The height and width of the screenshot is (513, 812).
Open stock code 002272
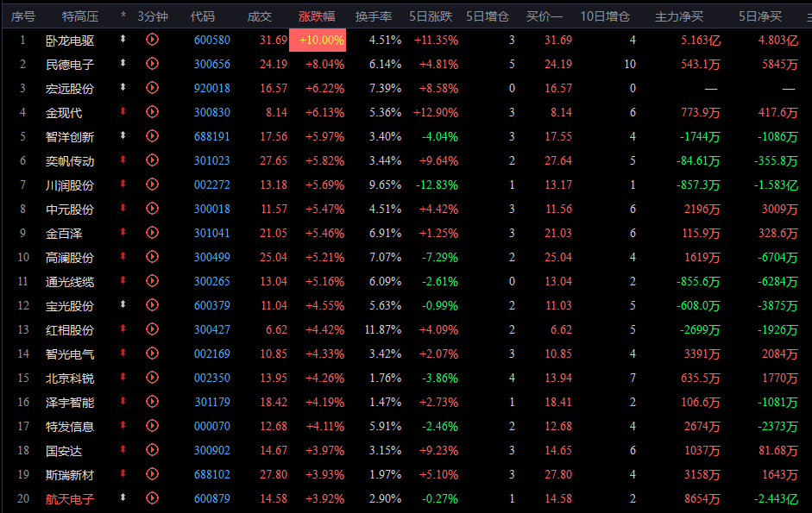tap(212, 185)
